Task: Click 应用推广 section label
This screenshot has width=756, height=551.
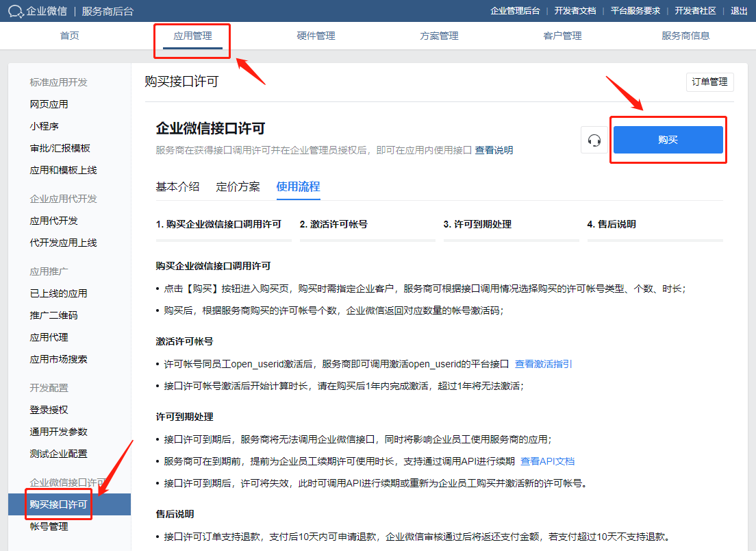Action: [49, 271]
